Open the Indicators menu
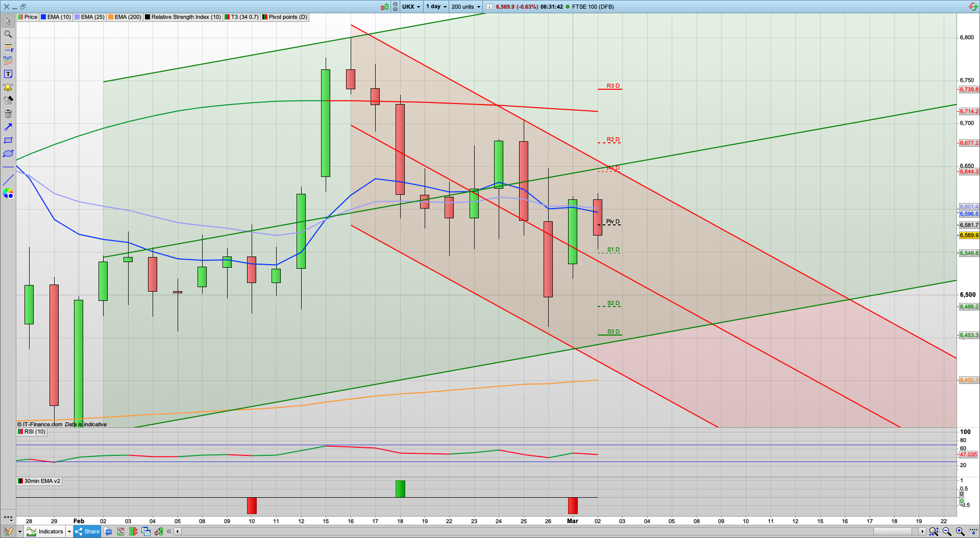This screenshot has width=980, height=538. click(x=50, y=531)
